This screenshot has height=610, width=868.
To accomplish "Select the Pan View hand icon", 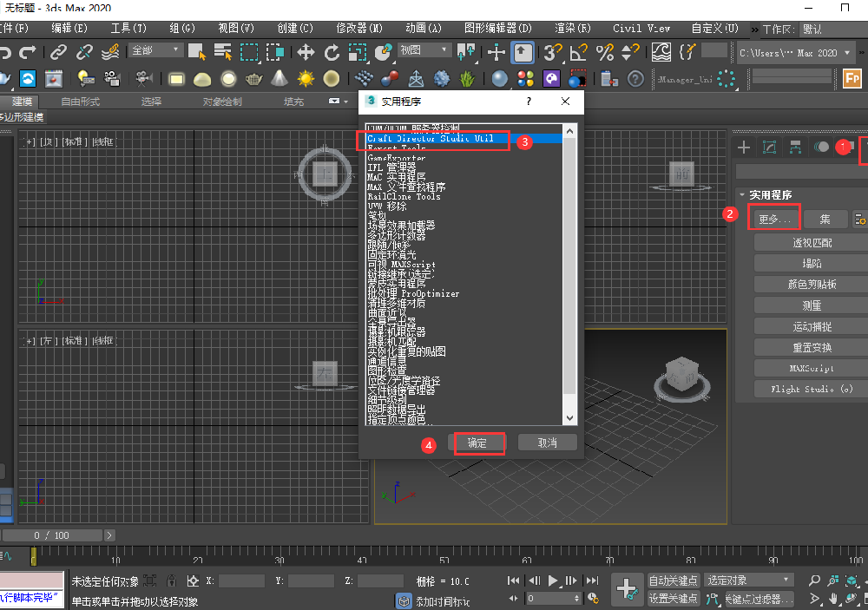I will (x=833, y=599).
